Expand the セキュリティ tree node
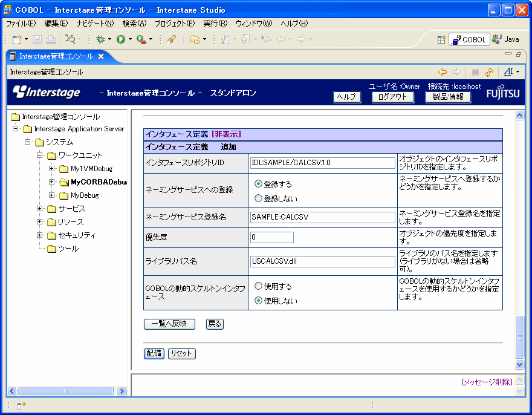 [x=40, y=235]
